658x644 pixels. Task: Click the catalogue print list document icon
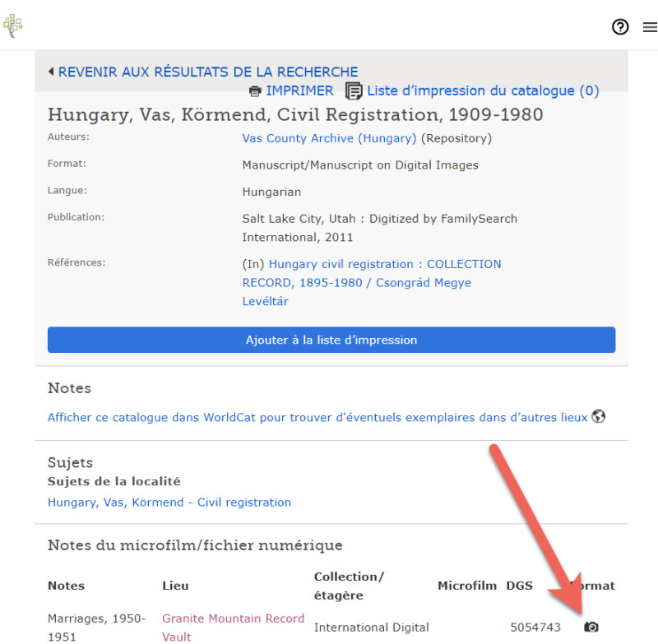click(354, 90)
